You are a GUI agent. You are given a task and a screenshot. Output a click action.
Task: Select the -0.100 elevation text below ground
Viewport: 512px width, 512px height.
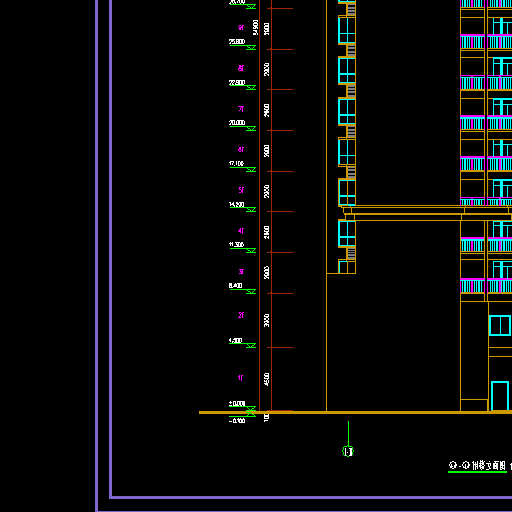click(237, 421)
